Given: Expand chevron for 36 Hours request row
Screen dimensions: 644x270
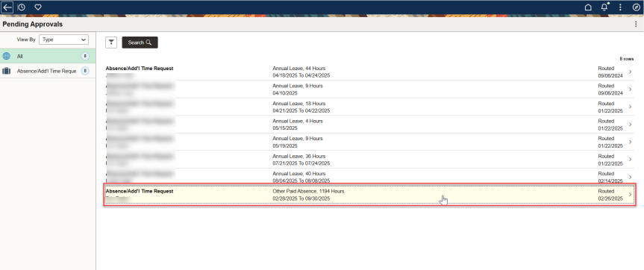Looking at the screenshot, I should tap(631, 160).
